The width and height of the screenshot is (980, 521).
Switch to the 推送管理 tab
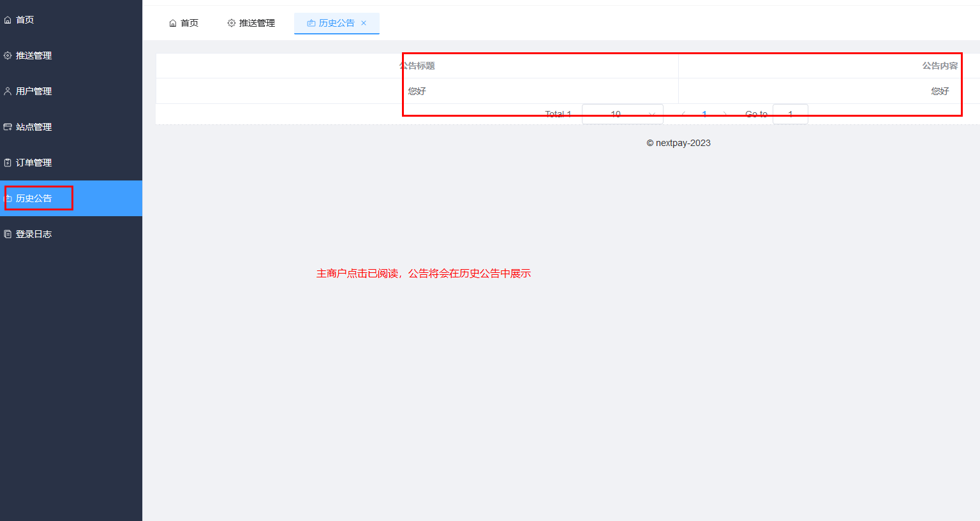251,23
